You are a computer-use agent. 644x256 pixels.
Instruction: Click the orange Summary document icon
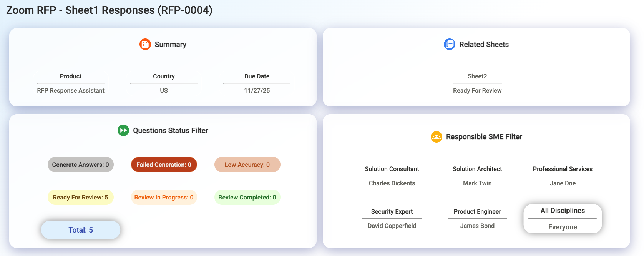tap(145, 44)
